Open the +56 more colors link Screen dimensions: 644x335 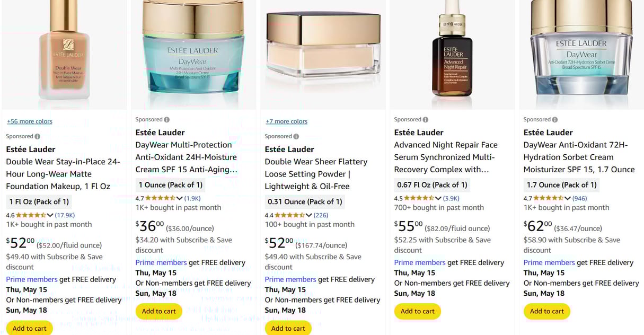click(30, 121)
